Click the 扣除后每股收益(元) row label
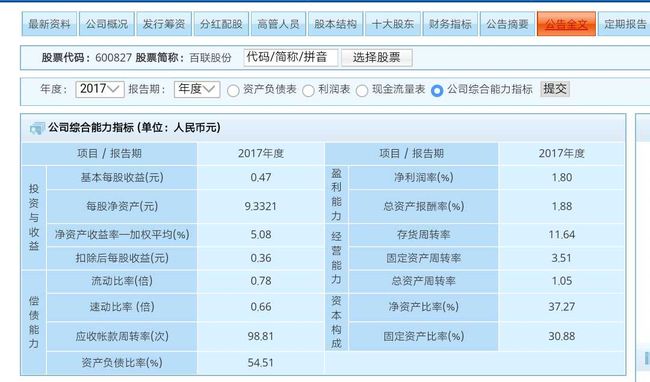Image resolution: width=650 pixels, height=382 pixels. (122, 258)
